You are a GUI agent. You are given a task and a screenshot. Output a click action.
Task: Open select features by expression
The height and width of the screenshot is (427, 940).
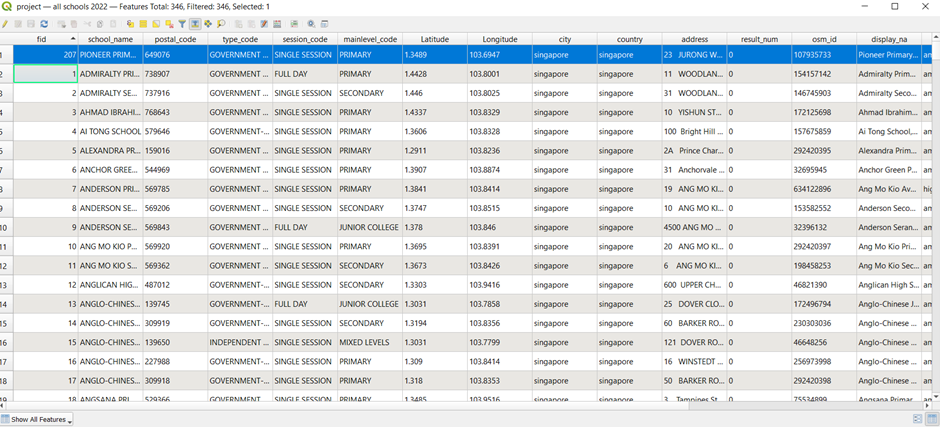[x=130, y=24]
